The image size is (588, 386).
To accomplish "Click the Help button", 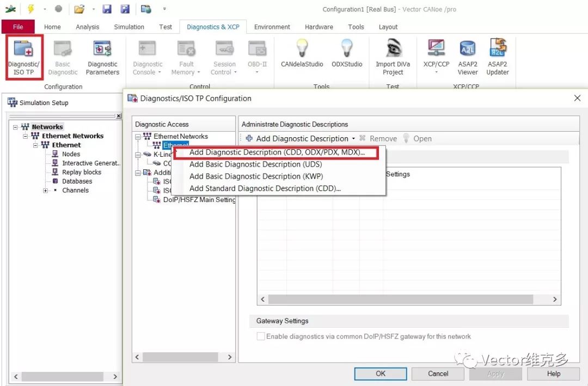I will (554, 373).
